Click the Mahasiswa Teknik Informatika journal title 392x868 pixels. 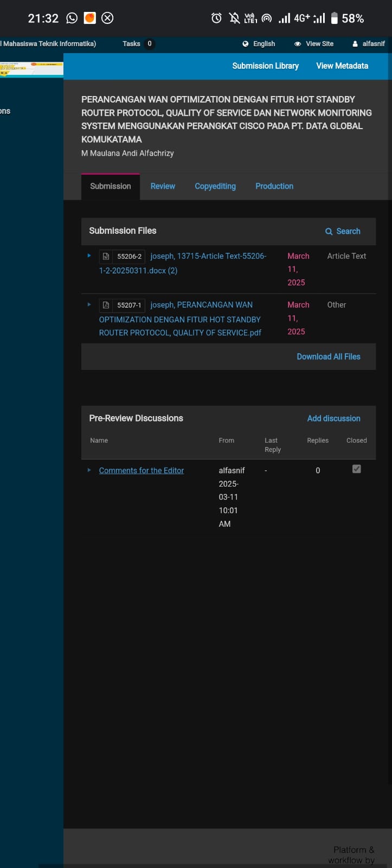(48, 44)
